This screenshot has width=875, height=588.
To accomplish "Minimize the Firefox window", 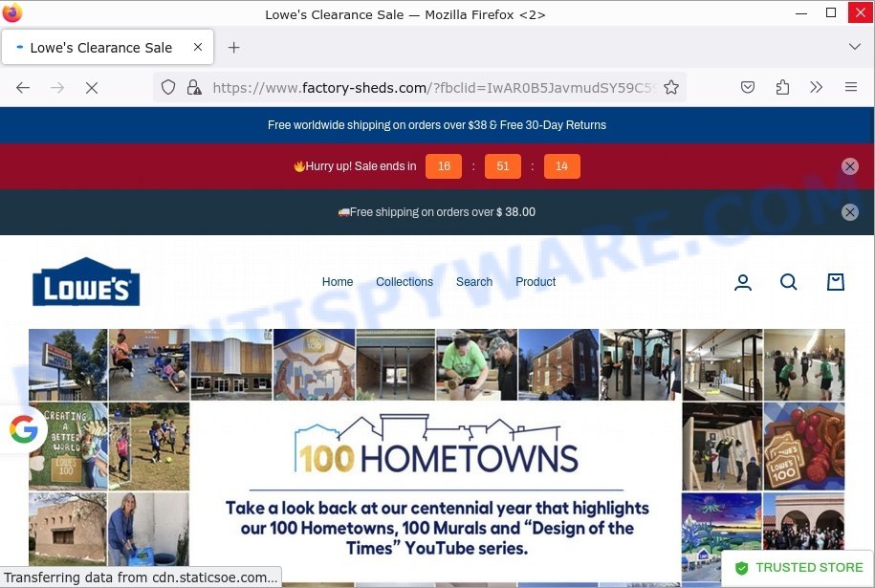I will (801, 12).
